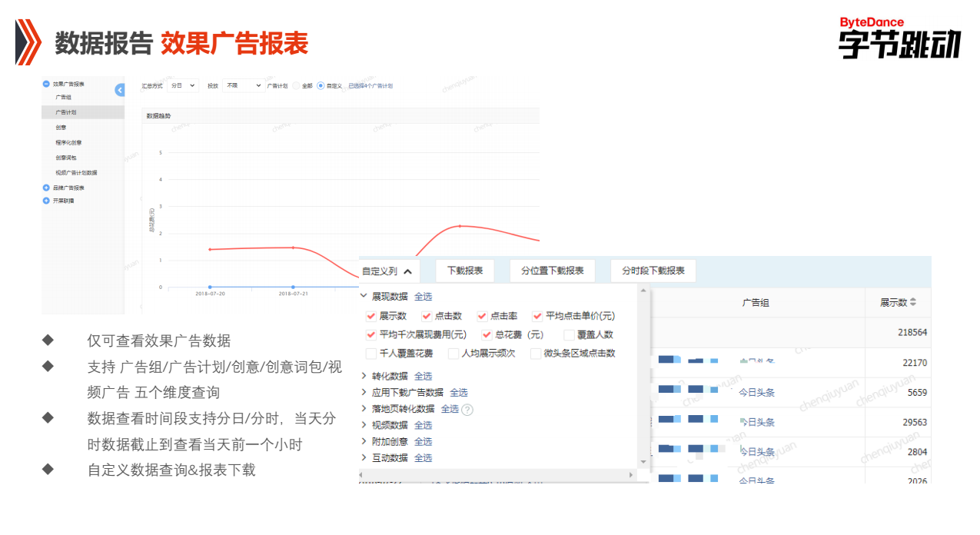Click 全选 next to 展现数据
This screenshot has width=980, height=535.
coord(425,297)
